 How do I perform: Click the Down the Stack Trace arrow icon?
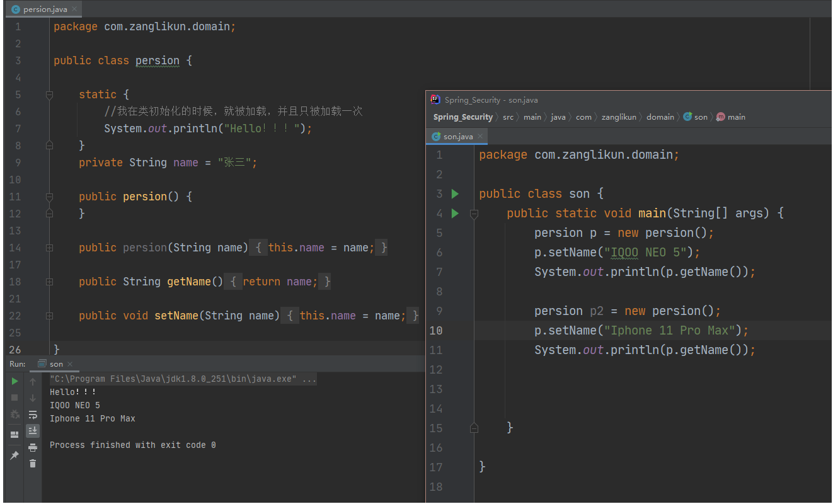pyautogui.click(x=32, y=398)
